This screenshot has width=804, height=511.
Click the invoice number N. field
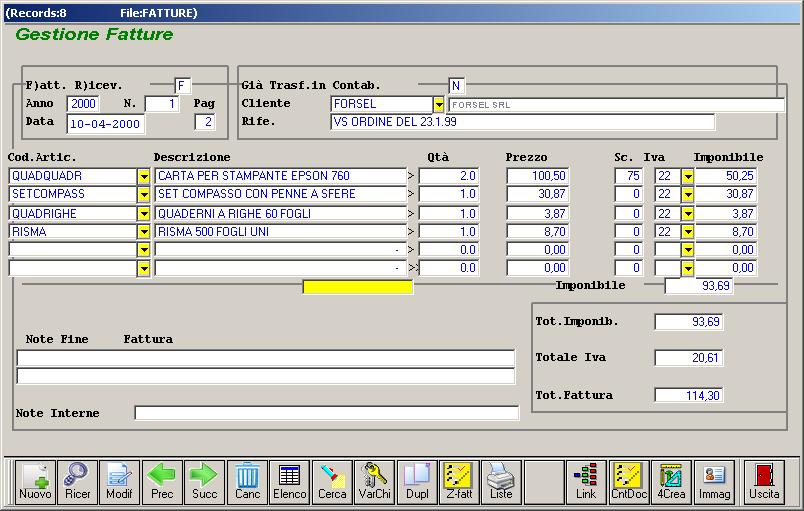pyautogui.click(x=162, y=104)
